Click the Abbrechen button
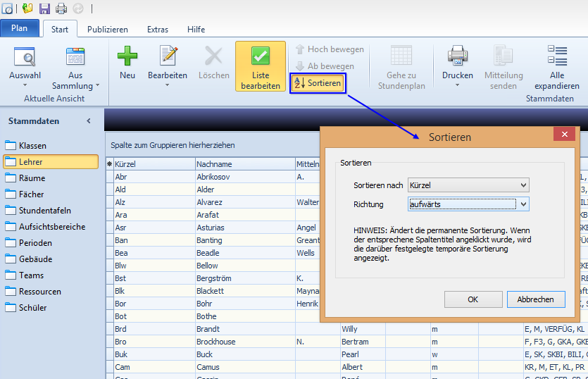588x379 pixels. click(536, 299)
